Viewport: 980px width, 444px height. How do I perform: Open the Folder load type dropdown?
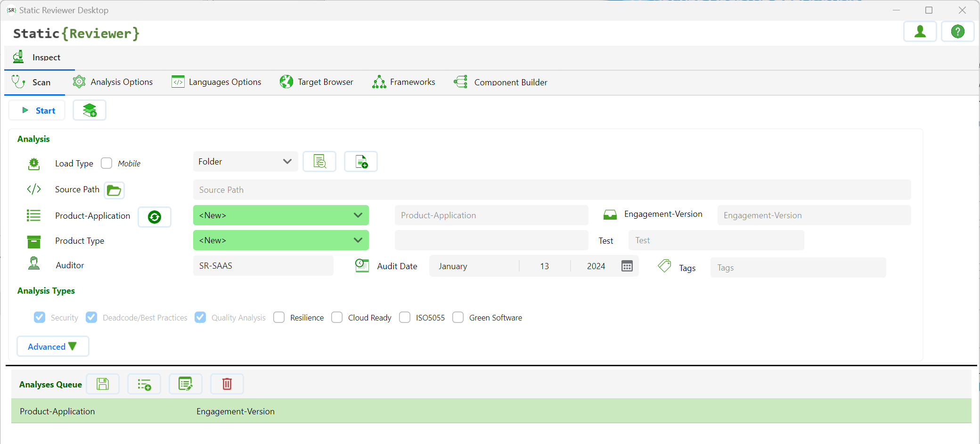(x=245, y=162)
